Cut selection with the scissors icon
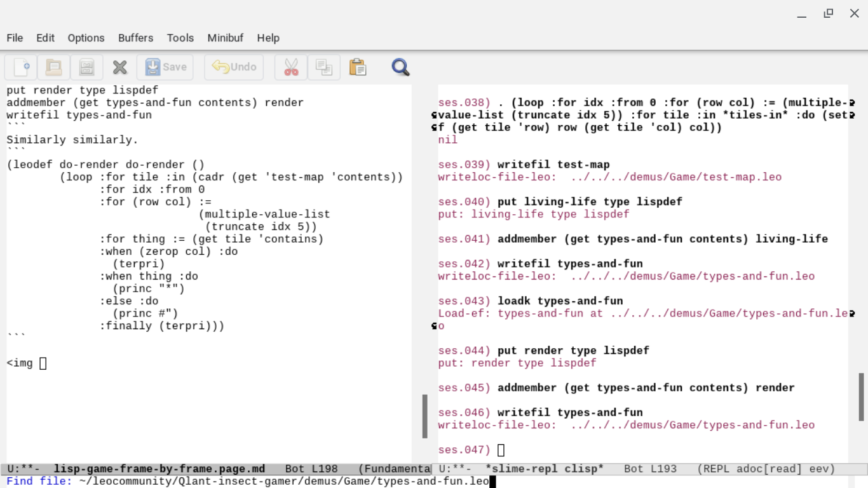 (x=291, y=67)
